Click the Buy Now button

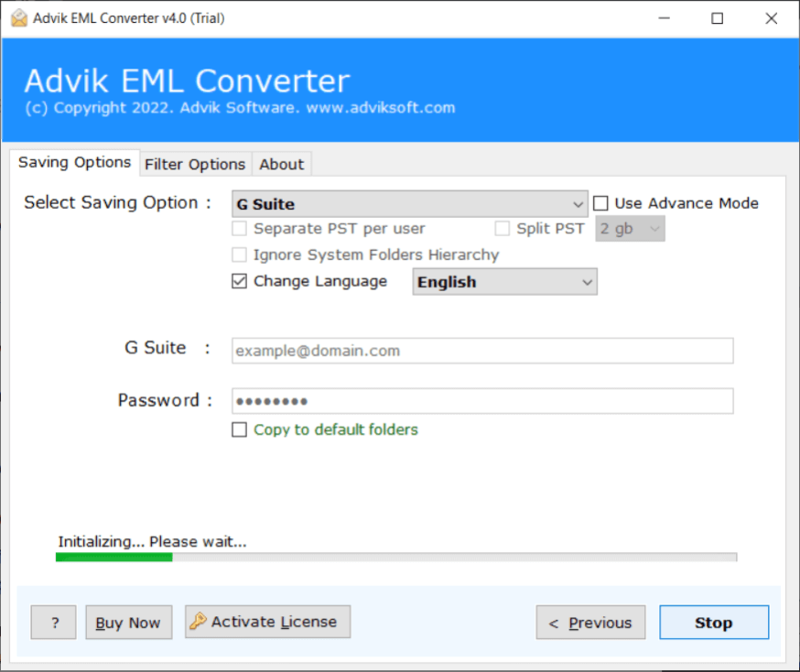tap(128, 622)
